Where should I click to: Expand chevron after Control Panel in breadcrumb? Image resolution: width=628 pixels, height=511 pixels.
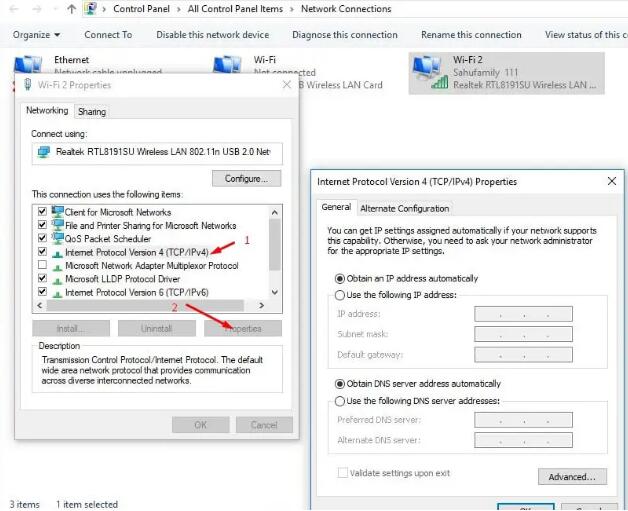pos(179,9)
